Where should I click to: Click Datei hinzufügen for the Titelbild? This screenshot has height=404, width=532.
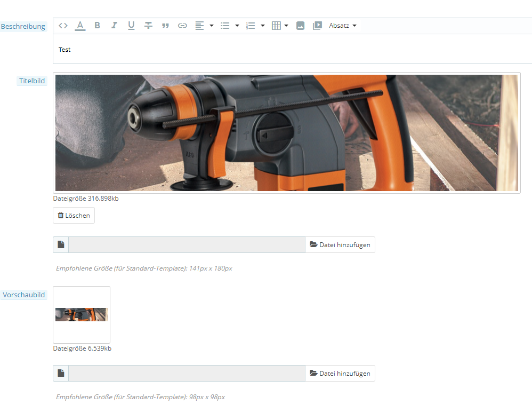340,245
